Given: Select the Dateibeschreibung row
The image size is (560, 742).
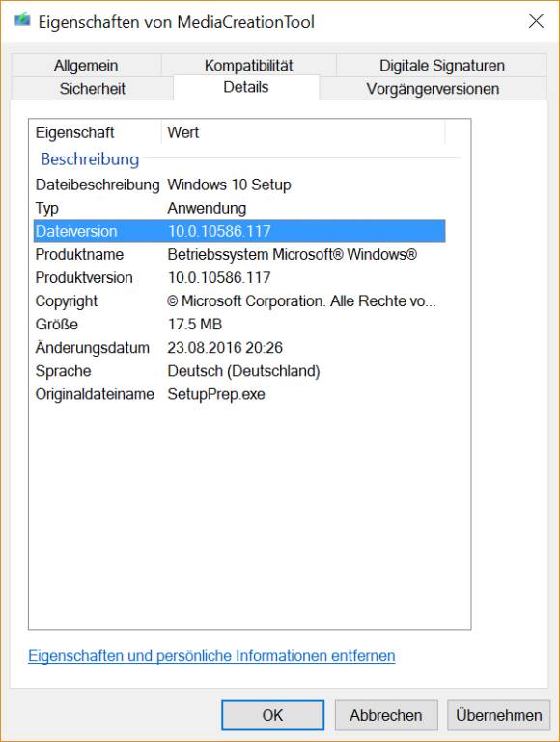Looking at the screenshot, I should click(x=239, y=185).
